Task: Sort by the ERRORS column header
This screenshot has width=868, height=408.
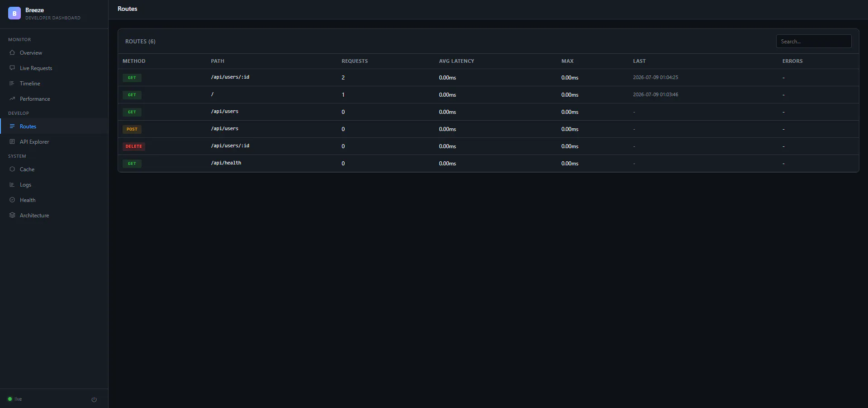Action: [x=792, y=61]
